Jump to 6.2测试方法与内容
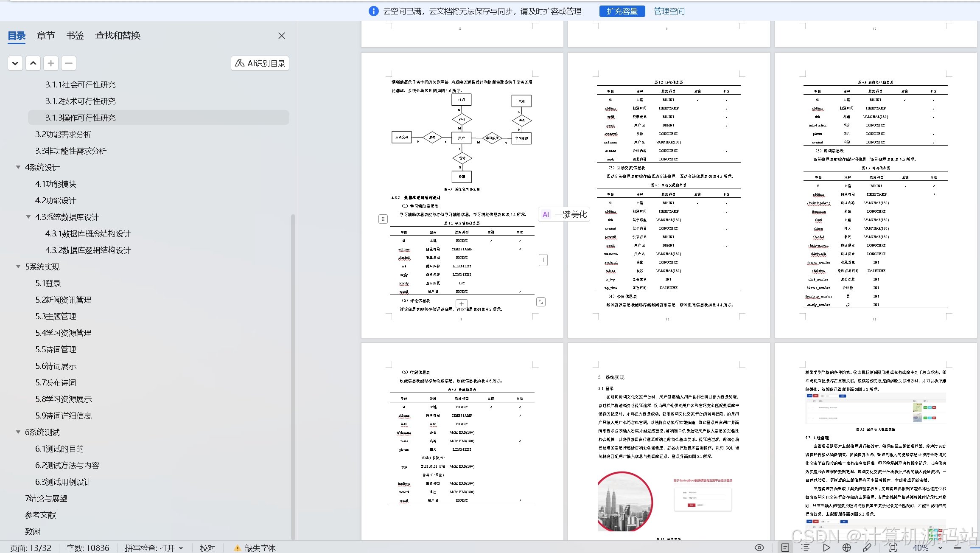 [x=67, y=466]
